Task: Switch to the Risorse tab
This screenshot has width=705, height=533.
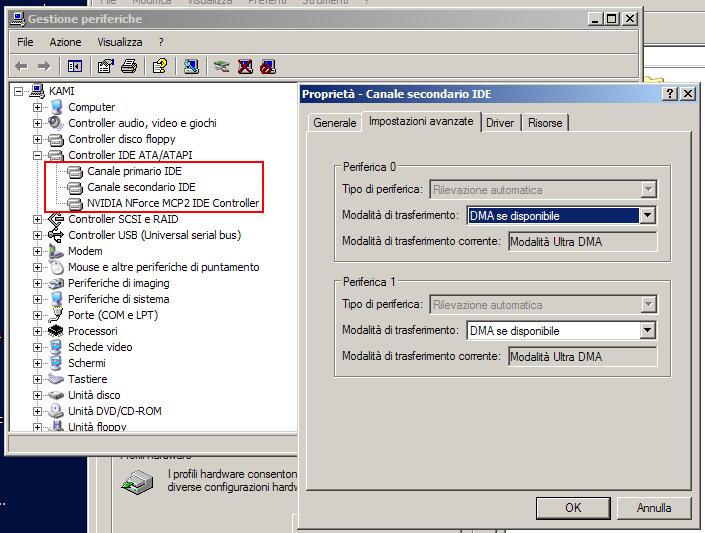Action: [545, 123]
